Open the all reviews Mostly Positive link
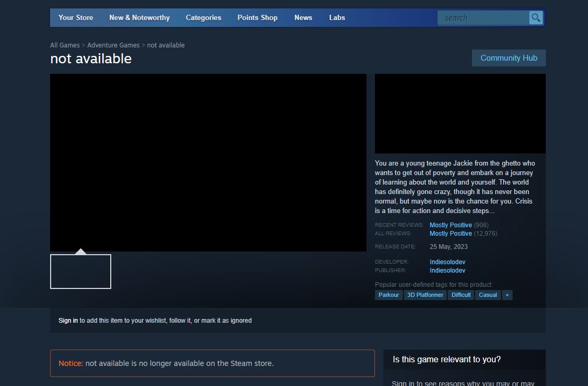This screenshot has width=588, height=386. tap(451, 233)
